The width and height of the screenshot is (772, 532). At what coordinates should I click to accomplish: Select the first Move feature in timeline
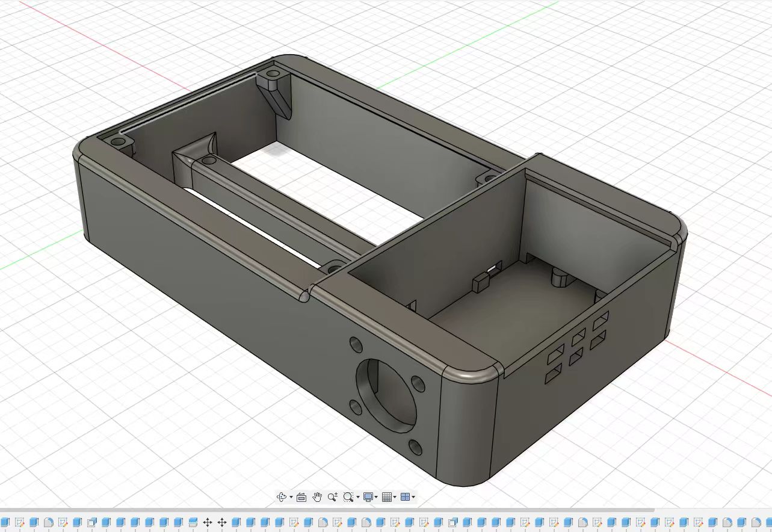click(208, 522)
